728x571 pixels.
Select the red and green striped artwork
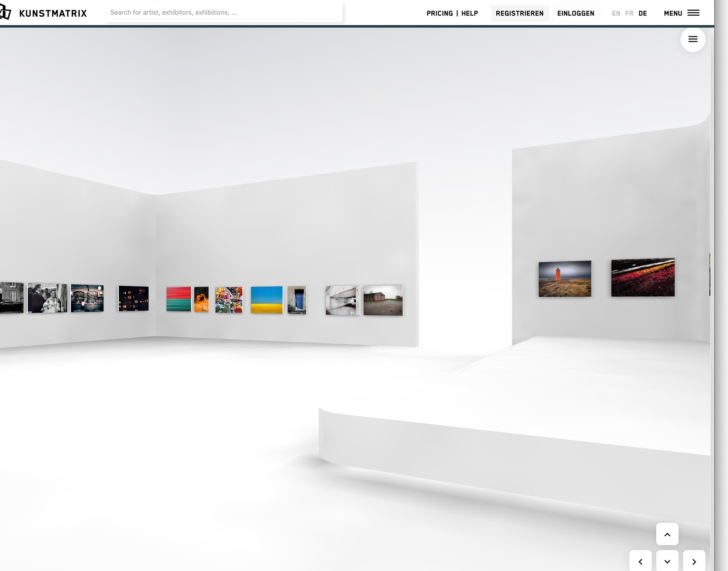pos(179,299)
